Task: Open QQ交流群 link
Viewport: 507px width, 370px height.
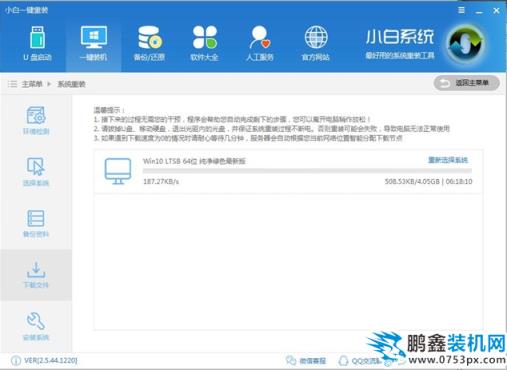Action: click(x=359, y=361)
